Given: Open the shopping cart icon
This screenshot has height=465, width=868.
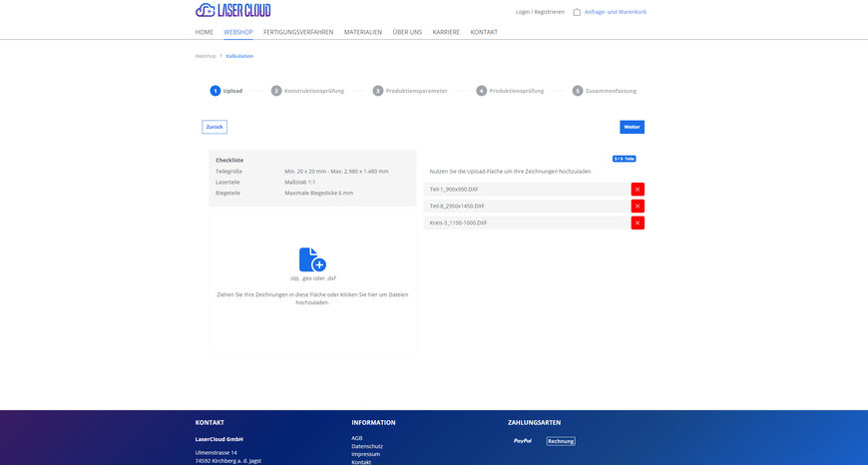Looking at the screenshot, I should pyautogui.click(x=577, y=12).
